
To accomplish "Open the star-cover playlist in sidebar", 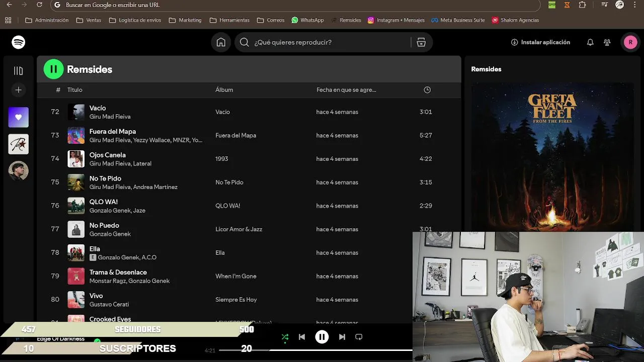I will pos(19,144).
